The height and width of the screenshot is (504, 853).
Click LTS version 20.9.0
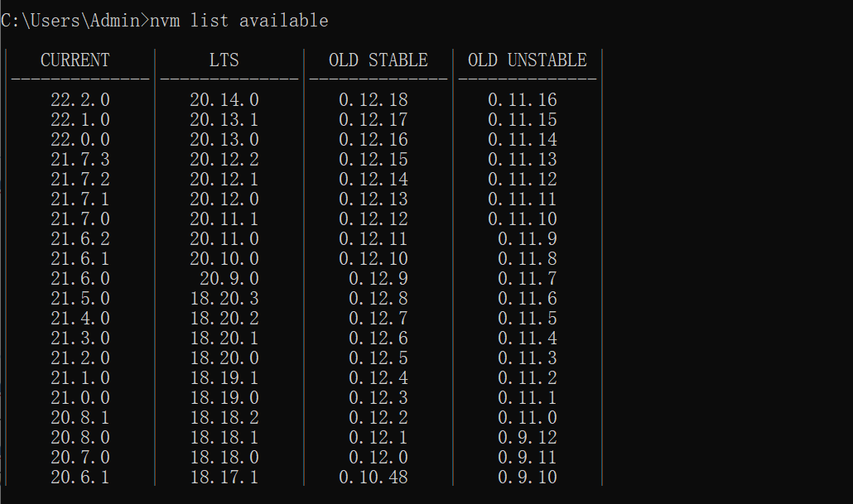[x=229, y=278]
